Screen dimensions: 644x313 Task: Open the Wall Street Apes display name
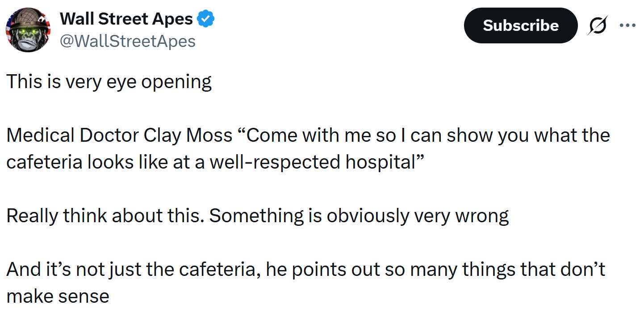pyautogui.click(x=126, y=19)
